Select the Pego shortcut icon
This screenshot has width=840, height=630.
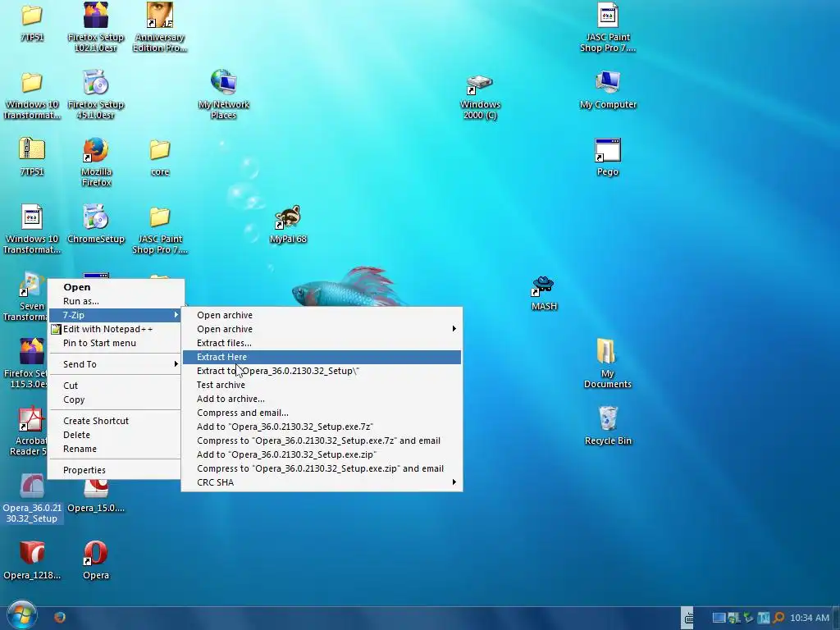coord(608,150)
